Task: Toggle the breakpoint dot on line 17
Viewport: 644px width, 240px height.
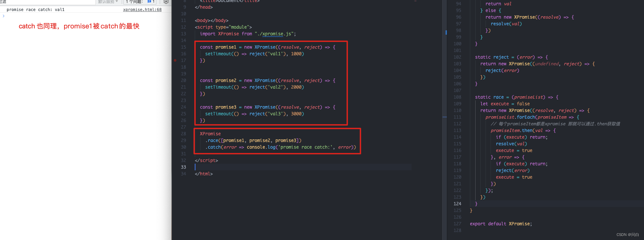Action: click(x=175, y=60)
